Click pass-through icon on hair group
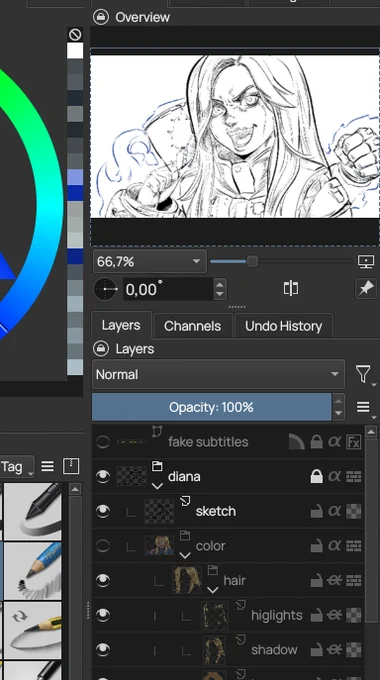The width and height of the screenshot is (380, 680). (354, 580)
